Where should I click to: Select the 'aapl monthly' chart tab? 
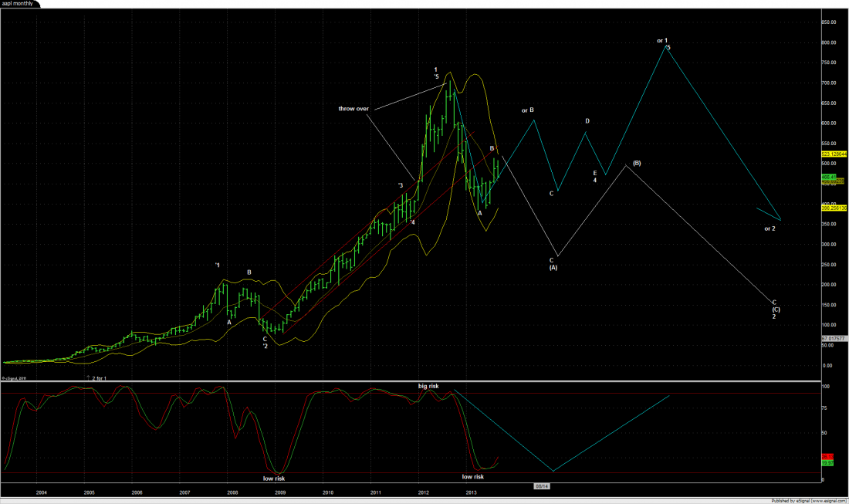point(17,4)
